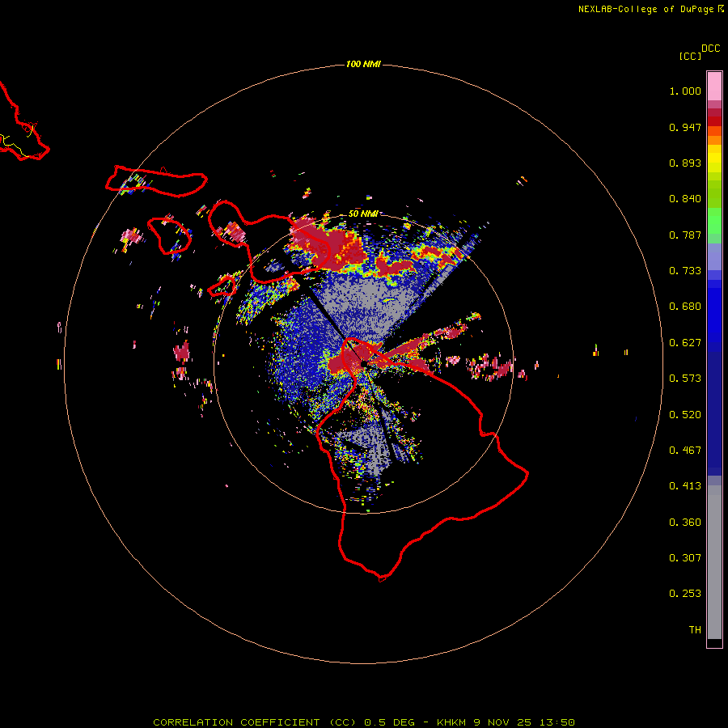Viewport: 728px width, 728px height.
Task: Click the bright green band on the color bar
Action: (x=714, y=221)
